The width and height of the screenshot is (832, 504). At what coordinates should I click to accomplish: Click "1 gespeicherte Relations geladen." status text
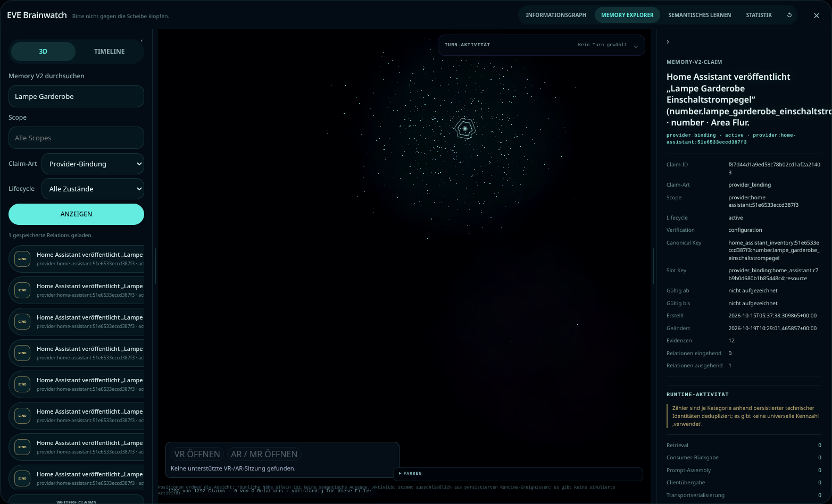tap(51, 236)
